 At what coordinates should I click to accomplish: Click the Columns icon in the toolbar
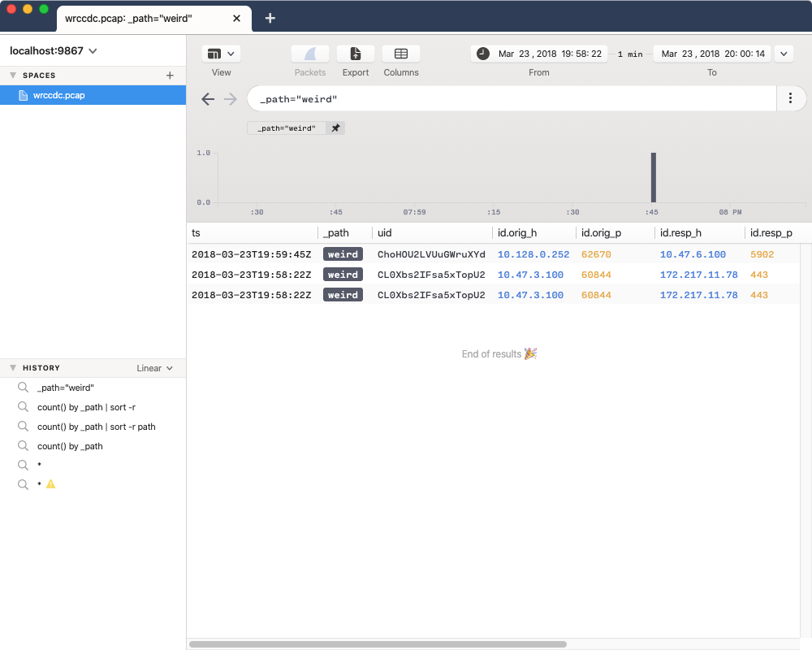point(400,54)
